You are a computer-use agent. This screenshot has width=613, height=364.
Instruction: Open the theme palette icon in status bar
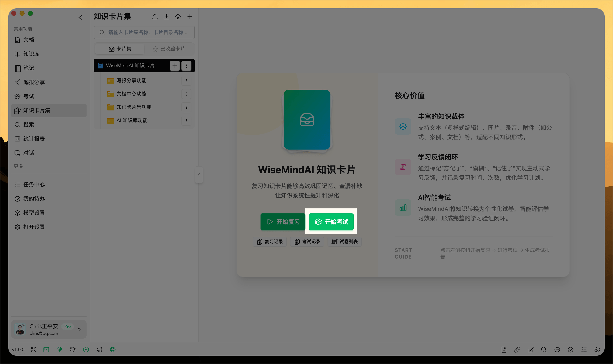(x=113, y=349)
